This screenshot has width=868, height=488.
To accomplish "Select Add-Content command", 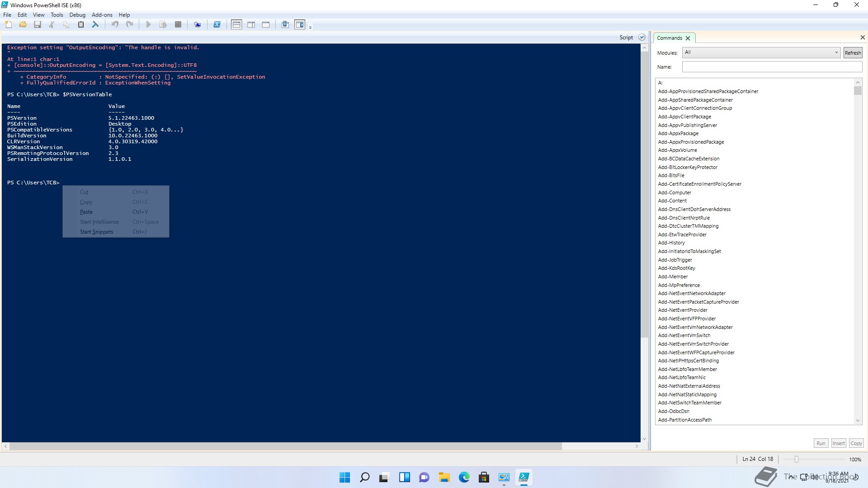I will [672, 201].
